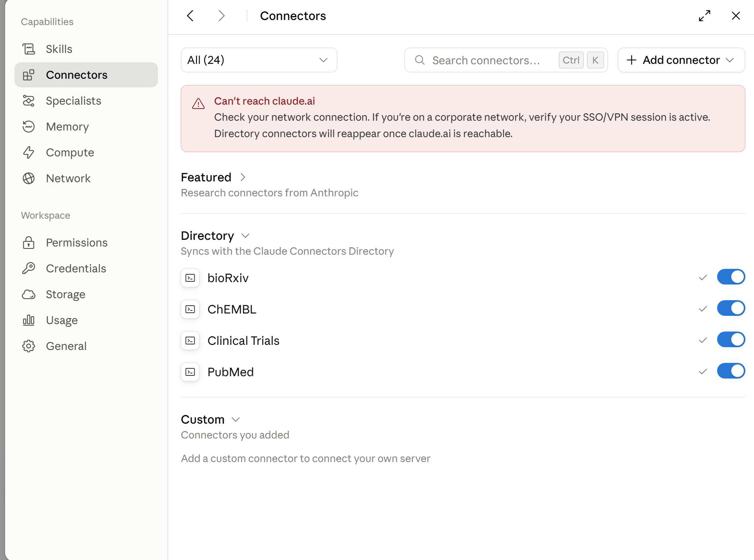Click the back navigation arrow
The height and width of the screenshot is (560, 754).
190,16
